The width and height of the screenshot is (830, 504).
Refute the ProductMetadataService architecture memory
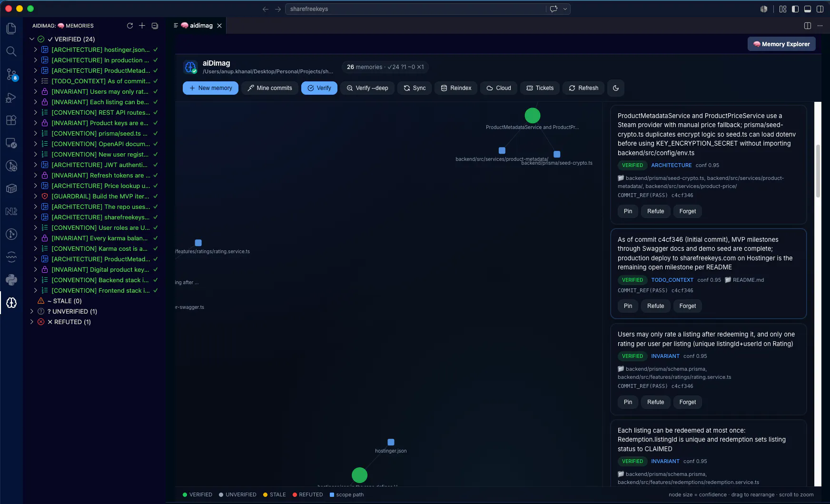[x=655, y=211]
